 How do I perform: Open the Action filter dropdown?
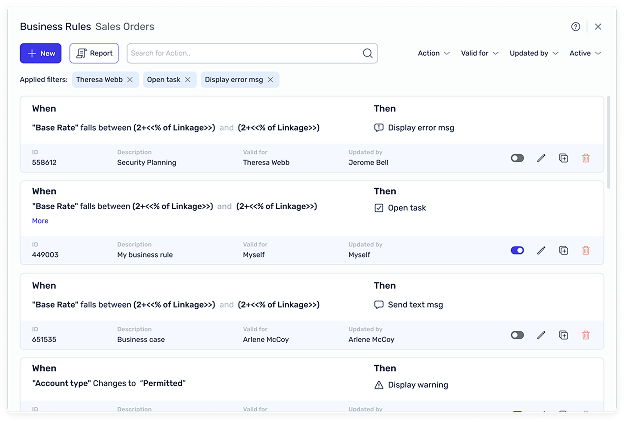433,53
